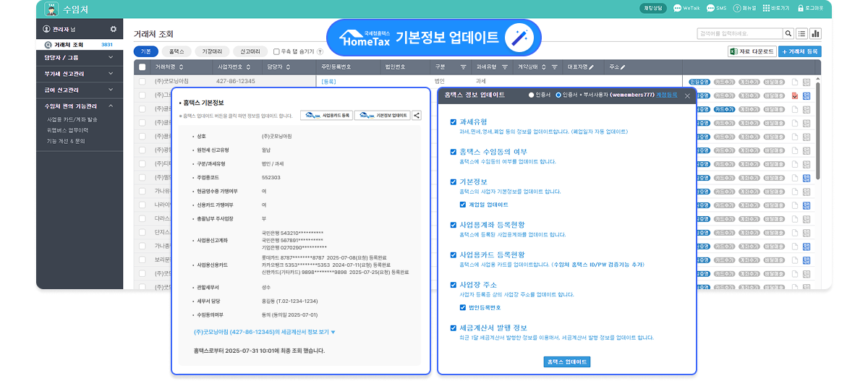The height and width of the screenshot is (381, 868).
Task: Click 자료 다운로드 Excel button
Action: [x=752, y=51]
